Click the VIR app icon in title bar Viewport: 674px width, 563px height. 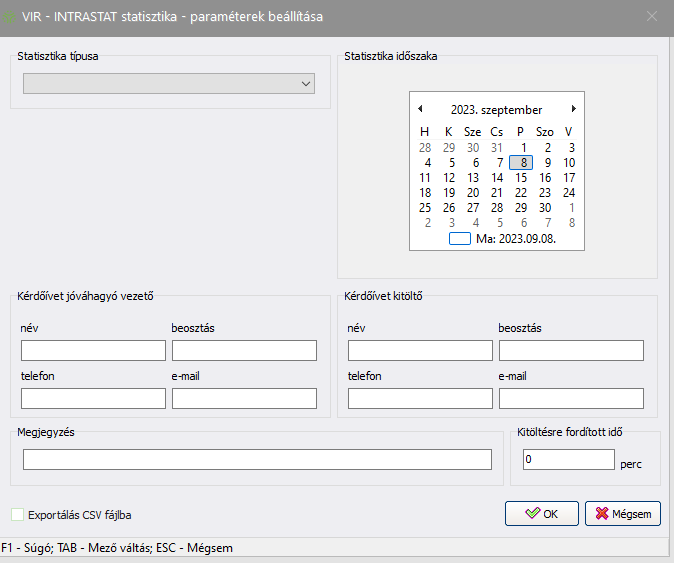[x=11, y=17]
